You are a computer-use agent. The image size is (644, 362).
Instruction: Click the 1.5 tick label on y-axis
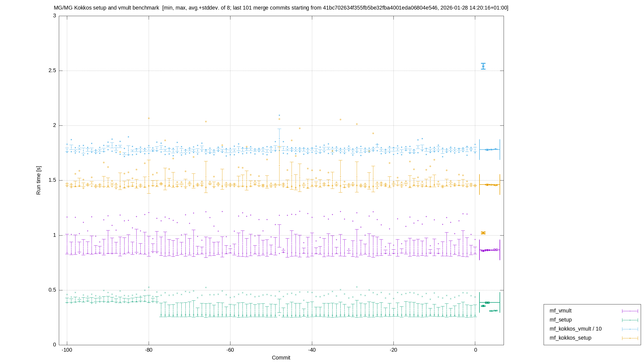(x=52, y=180)
